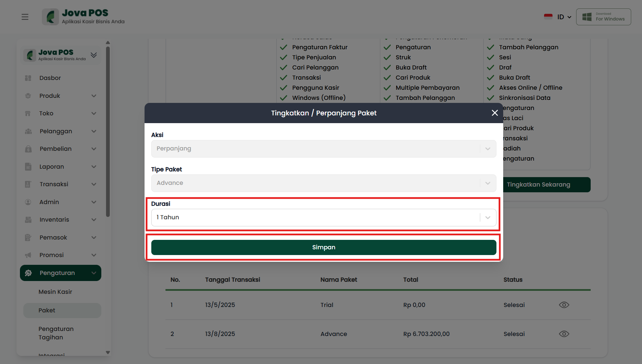Open the Mesin Kasir submenu item
Image resolution: width=642 pixels, height=364 pixels.
click(x=55, y=292)
